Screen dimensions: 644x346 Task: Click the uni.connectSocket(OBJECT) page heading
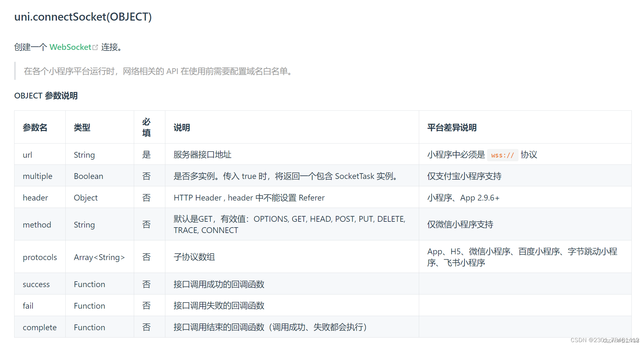(83, 17)
